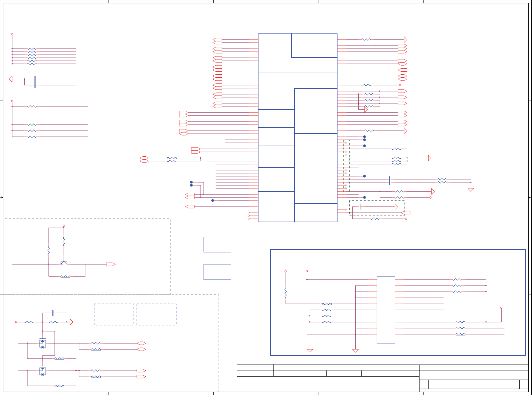Select the input port inside the small dashed box
Image resolution: width=532 pixels, height=395 pixels.
pos(405,213)
